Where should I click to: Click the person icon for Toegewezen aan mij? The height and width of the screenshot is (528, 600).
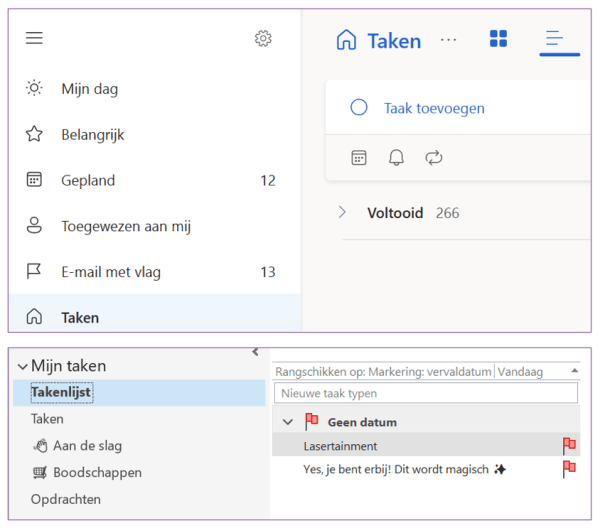[34, 225]
